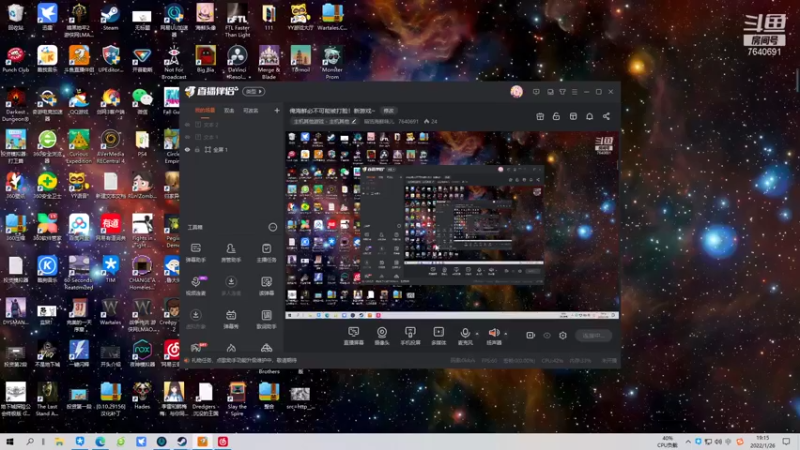Click the live preview canvas in the app
This screenshot has width=800, height=450.
point(452,225)
